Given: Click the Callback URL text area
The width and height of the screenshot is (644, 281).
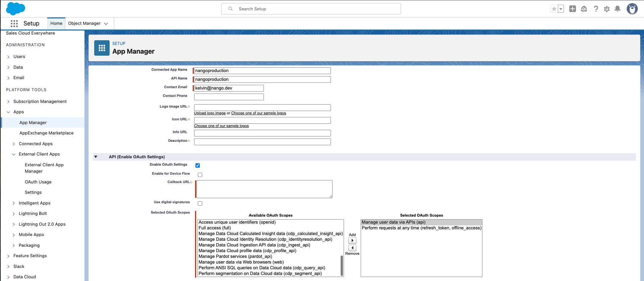Looking at the screenshot, I should [265, 189].
